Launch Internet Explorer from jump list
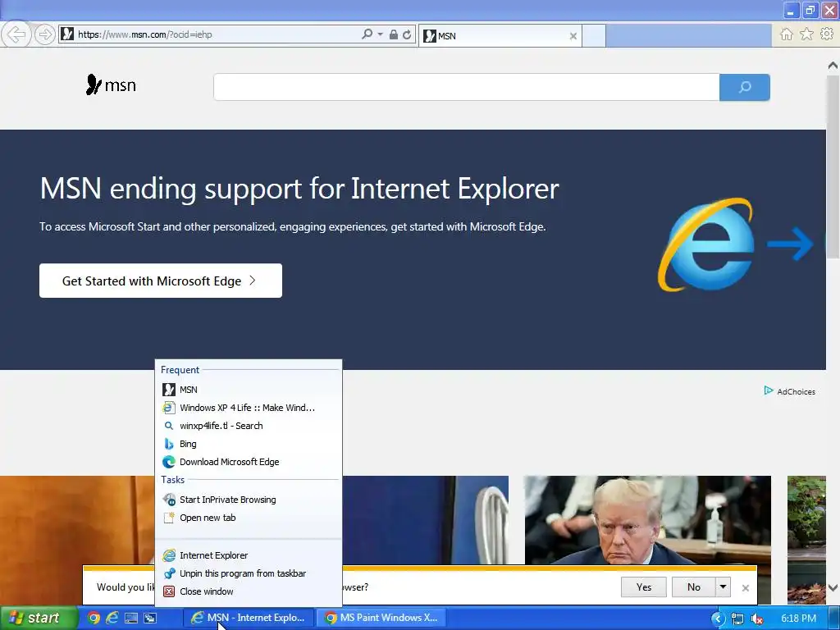 (249, 555)
